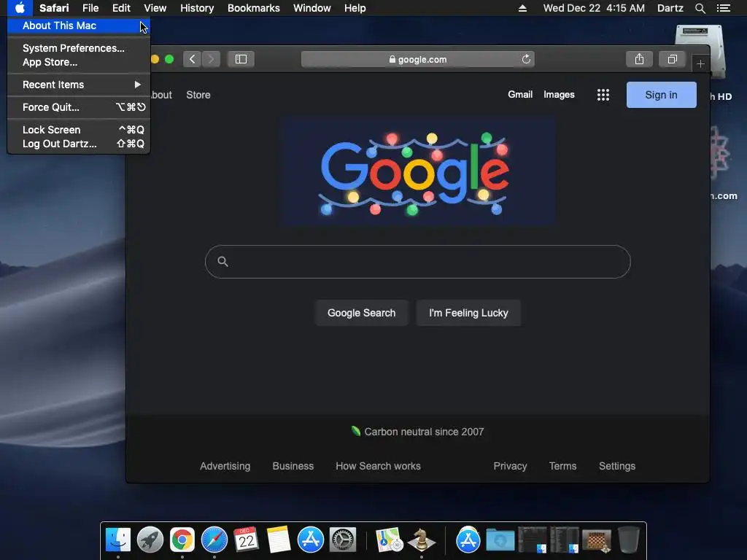Open Carbon neutral since 2007 link
Image resolution: width=747 pixels, height=560 pixels.
[x=418, y=432]
